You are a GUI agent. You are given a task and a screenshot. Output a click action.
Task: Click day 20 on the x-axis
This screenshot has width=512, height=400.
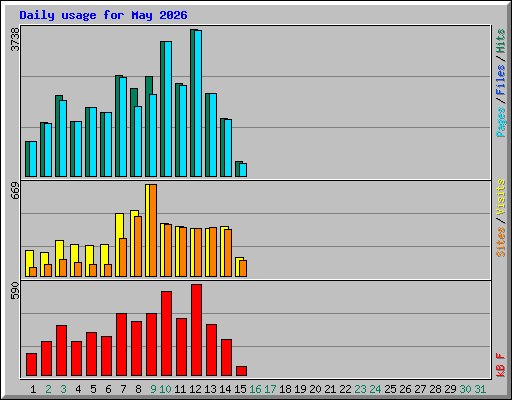coord(315,389)
